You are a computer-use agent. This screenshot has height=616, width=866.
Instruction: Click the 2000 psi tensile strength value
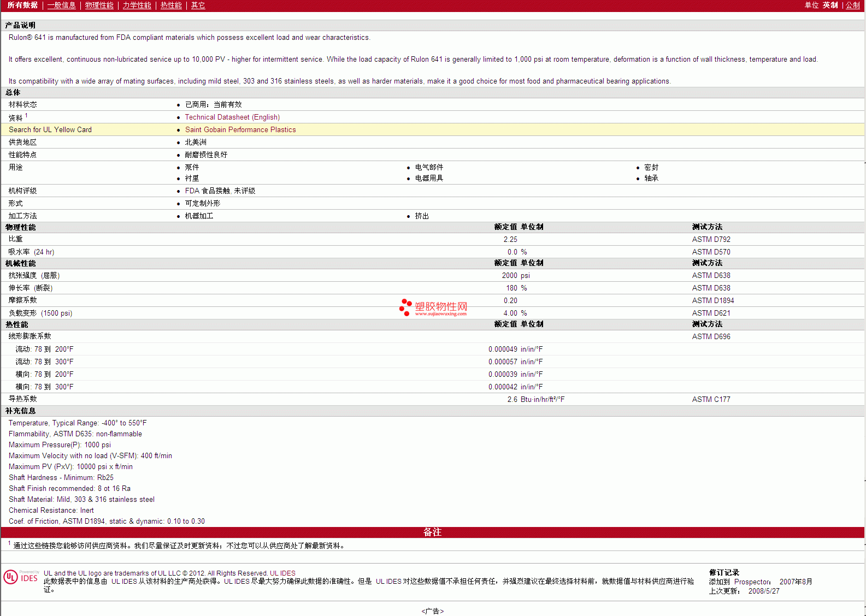(x=516, y=275)
